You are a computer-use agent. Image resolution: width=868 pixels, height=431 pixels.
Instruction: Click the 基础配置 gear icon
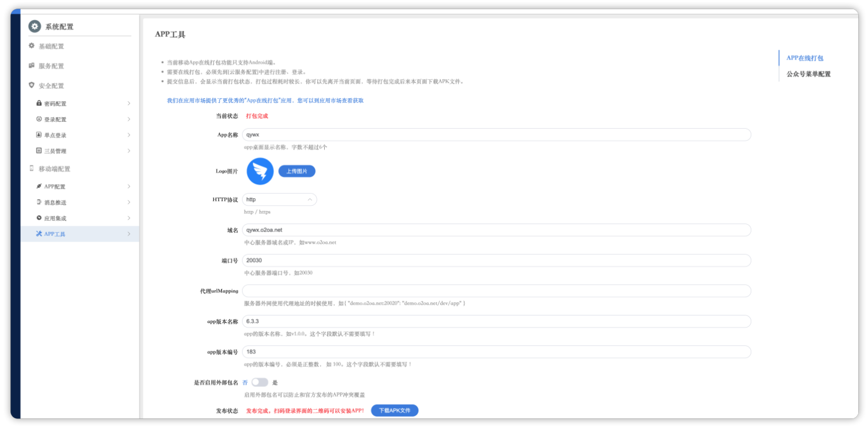[x=32, y=46]
